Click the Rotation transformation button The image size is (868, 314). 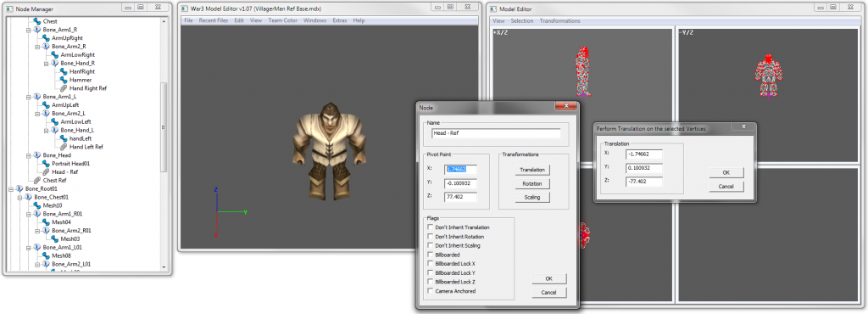532,183
